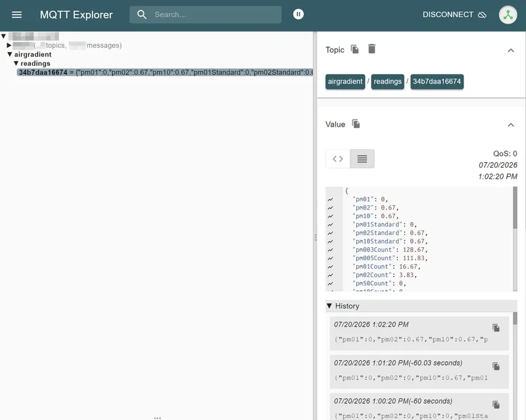This screenshot has width=526, height=420.
Task: Copy the 1:02:20 PM history entry
Action: tap(496, 328)
